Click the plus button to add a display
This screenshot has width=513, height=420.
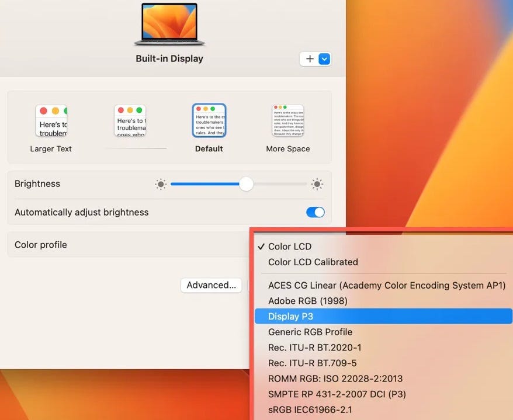309,58
